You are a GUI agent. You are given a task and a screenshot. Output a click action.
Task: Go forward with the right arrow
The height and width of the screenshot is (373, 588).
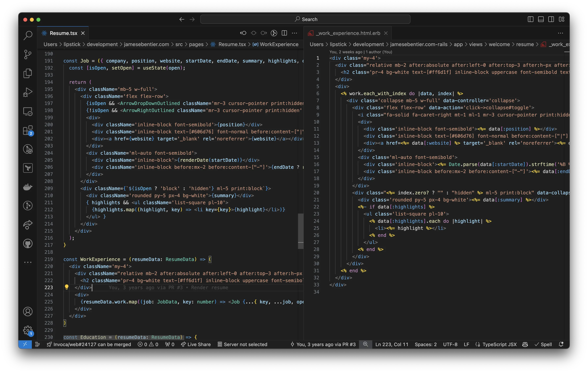(x=192, y=19)
